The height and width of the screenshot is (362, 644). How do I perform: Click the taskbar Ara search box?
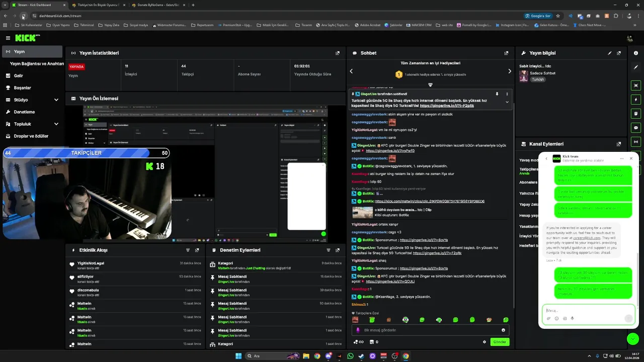pos(272,356)
